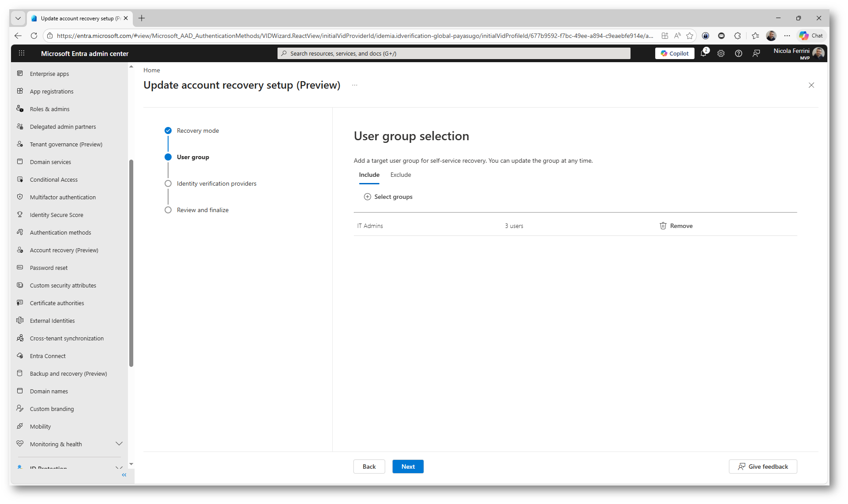The image size is (848, 504).
Task: Click the help question mark icon
Action: [739, 53]
